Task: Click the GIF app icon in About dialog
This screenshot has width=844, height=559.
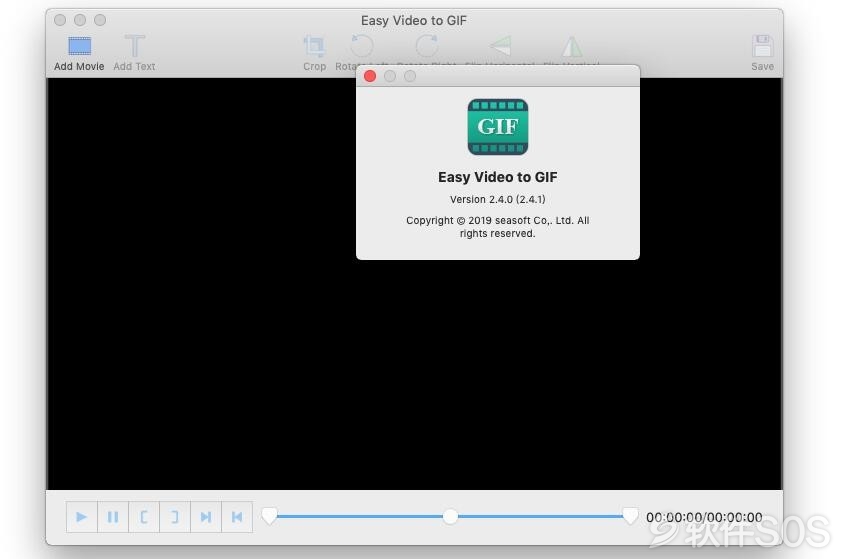Action: 498,127
